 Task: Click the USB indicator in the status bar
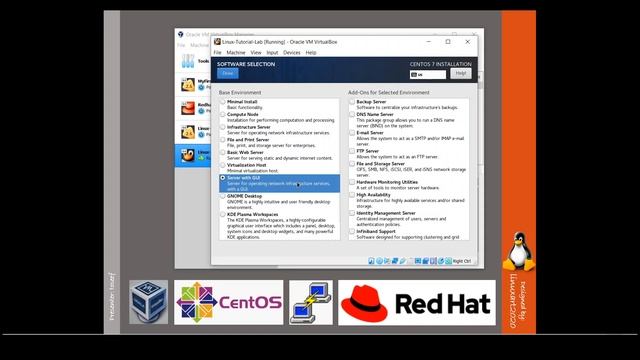402,261
